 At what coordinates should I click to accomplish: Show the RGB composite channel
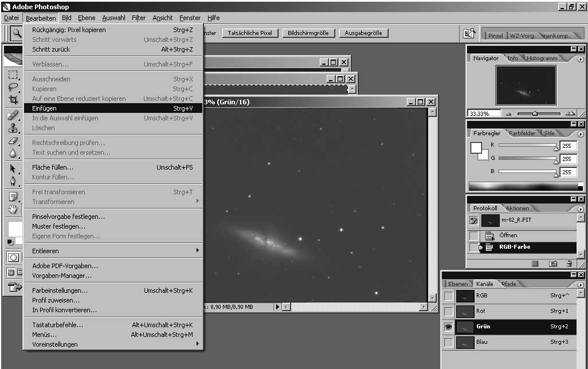449,296
